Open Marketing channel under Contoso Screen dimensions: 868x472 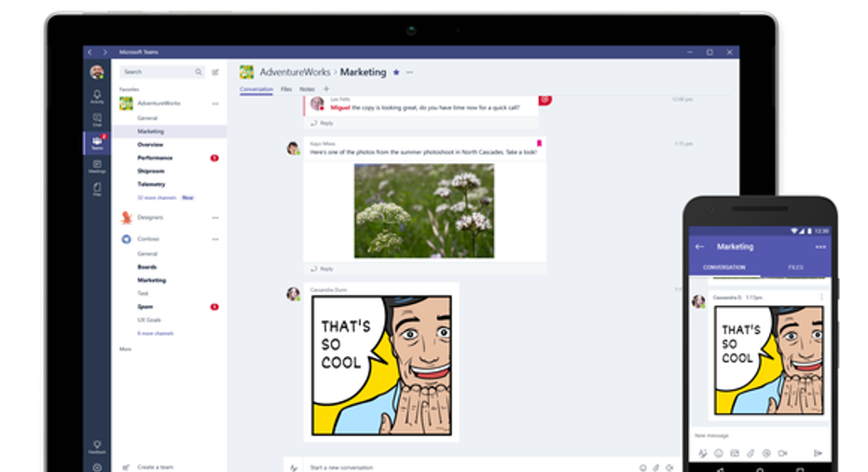[x=152, y=281]
